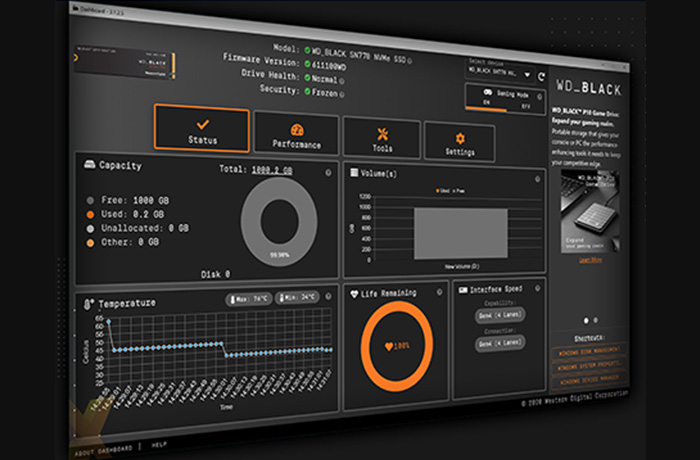Click the Life Remaining info icon

[x=439, y=292]
